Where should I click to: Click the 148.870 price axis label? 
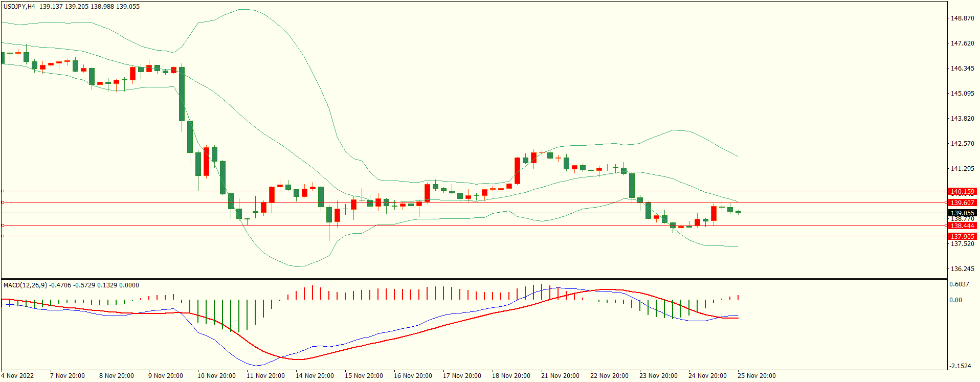pyautogui.click(x=962, y=18)
